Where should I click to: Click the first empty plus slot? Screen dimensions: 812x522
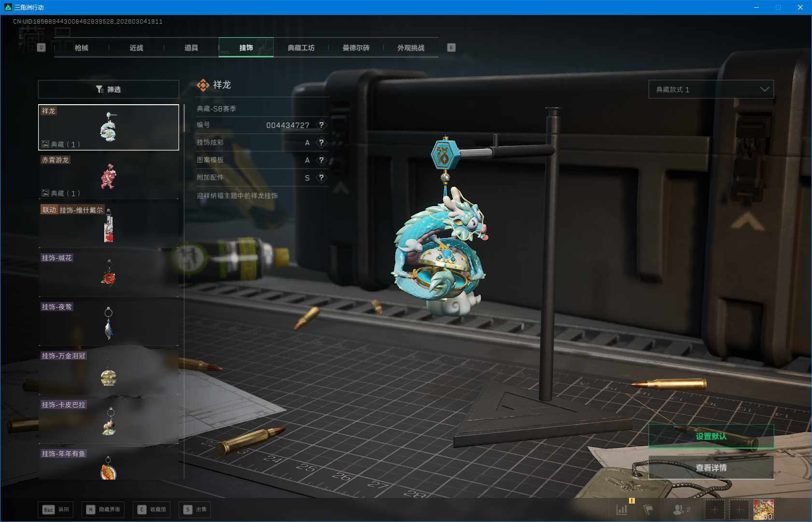[x=714, y=509]
